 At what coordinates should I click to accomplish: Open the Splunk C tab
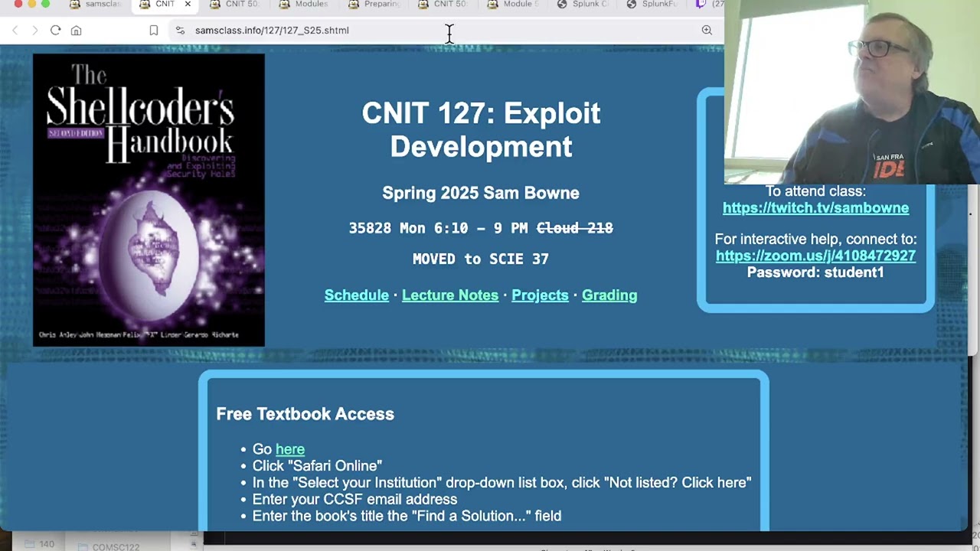pos(583,5)
